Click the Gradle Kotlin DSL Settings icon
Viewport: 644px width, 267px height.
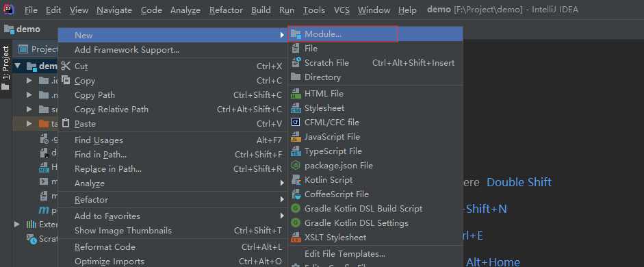(x=296, y=223)
